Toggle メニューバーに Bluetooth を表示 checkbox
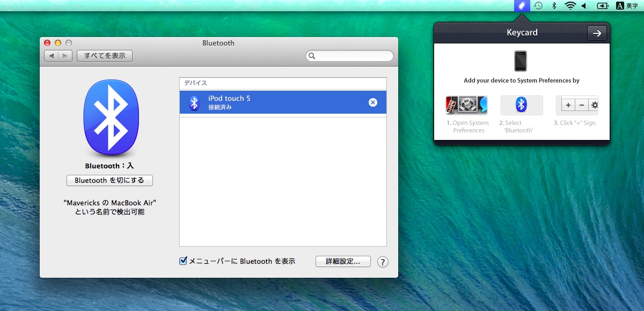The height and width of the screenshot is (311, 644). 184,261
